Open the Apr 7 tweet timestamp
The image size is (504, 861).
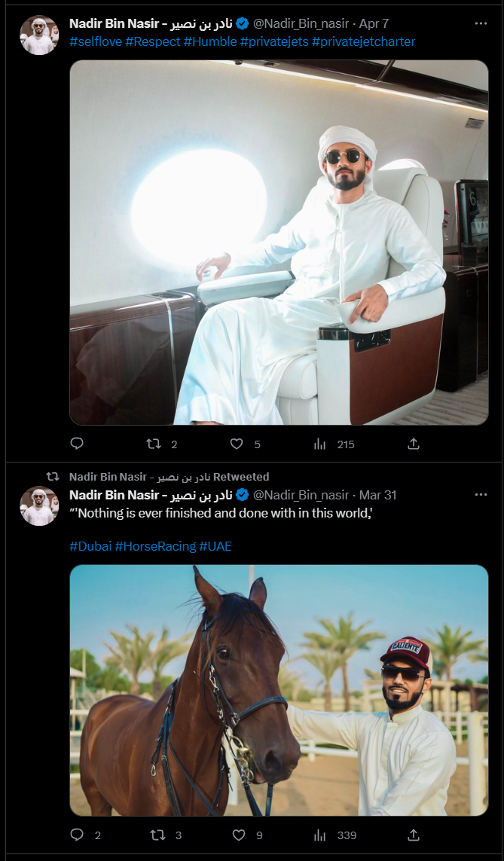tap(374, 23)
